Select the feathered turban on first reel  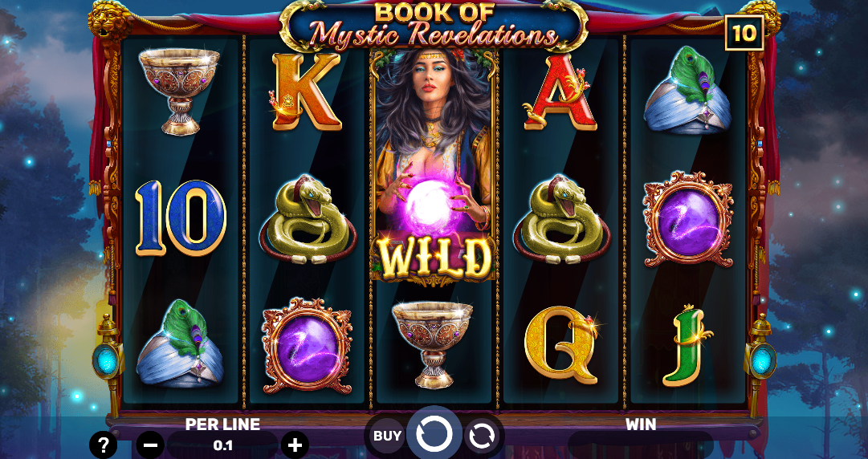tap(180, 343)
